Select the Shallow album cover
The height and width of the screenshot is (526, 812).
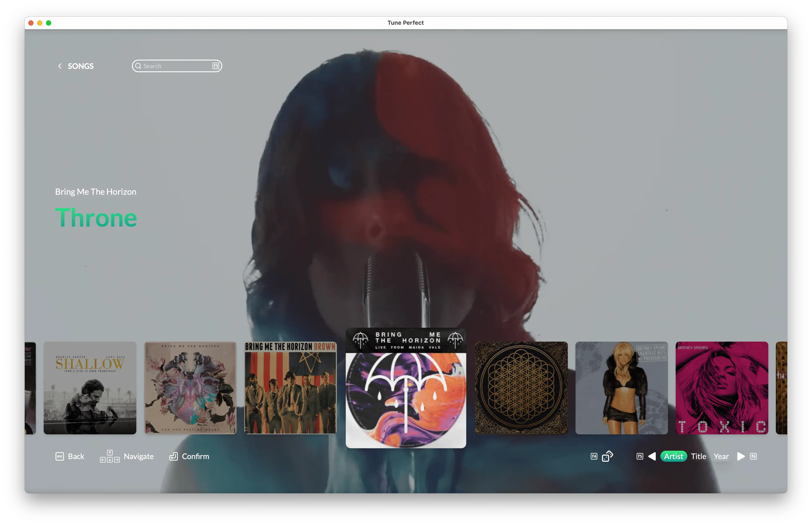coord(90,388)
